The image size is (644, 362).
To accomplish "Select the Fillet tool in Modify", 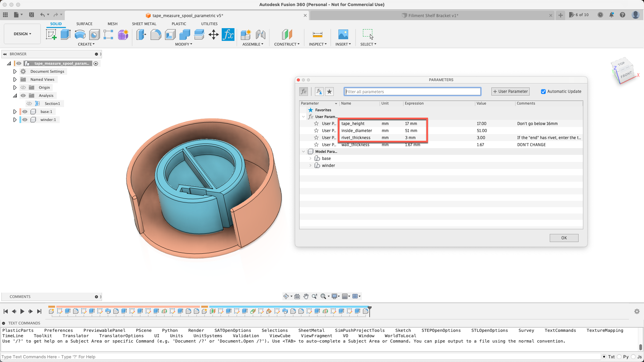I will pyautogui.click(x=156, y=34).
